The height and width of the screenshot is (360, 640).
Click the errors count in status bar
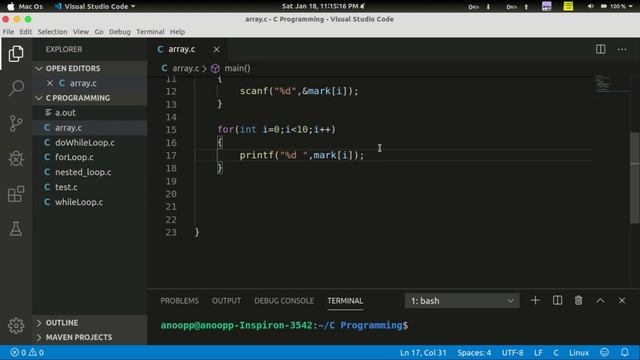[x=18, y=352]
